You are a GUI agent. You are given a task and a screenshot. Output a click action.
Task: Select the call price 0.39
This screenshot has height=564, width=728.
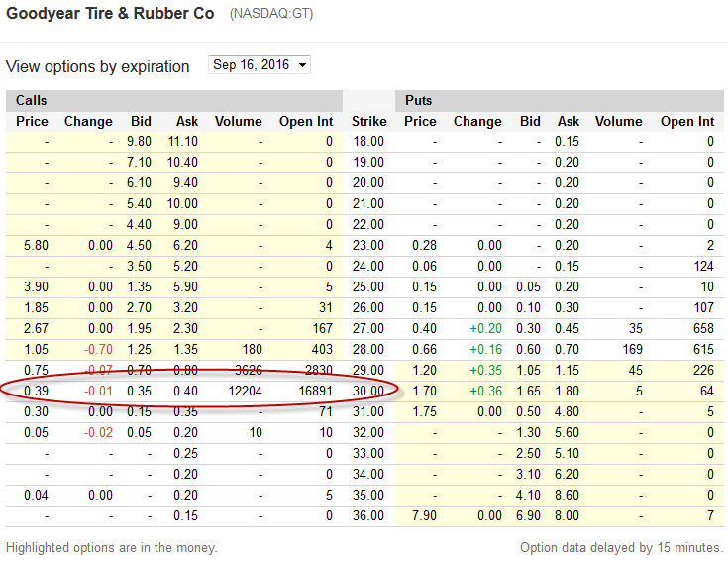[x=36, y=391]
